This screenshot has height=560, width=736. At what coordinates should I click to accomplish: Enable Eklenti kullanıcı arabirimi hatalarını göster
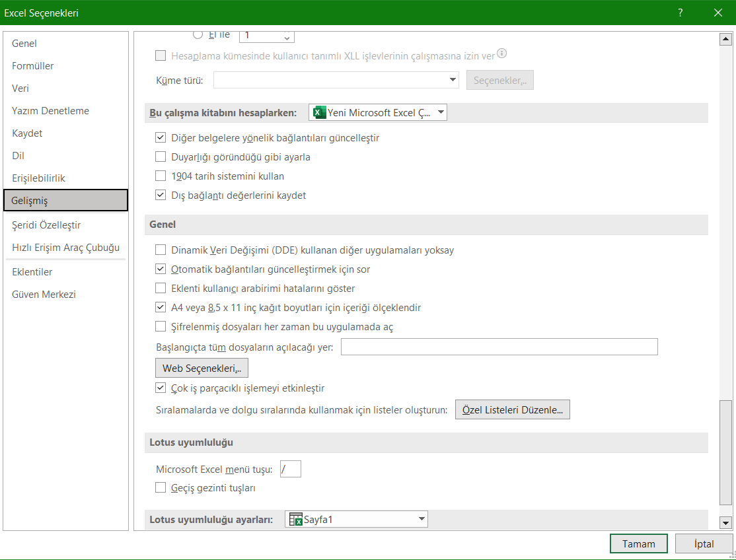tap(161, 288)
